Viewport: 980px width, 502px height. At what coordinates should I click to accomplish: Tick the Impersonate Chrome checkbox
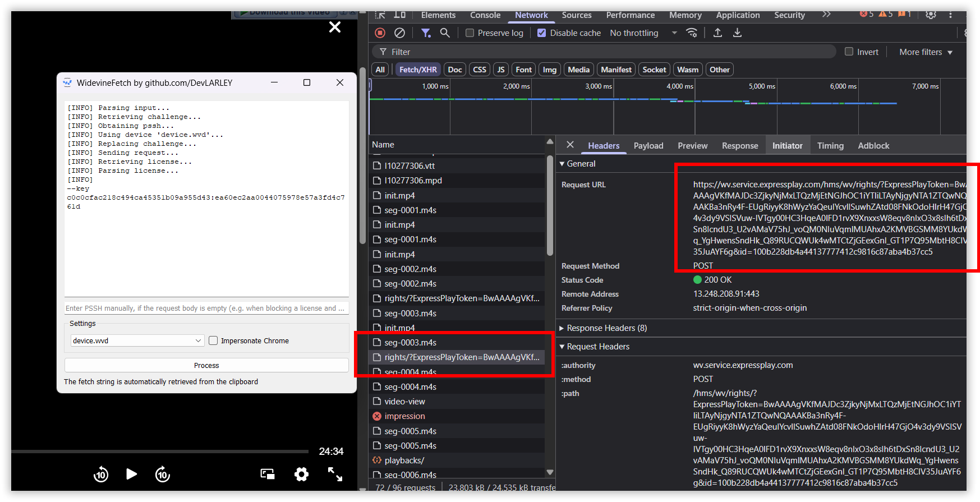click(213, 340)
